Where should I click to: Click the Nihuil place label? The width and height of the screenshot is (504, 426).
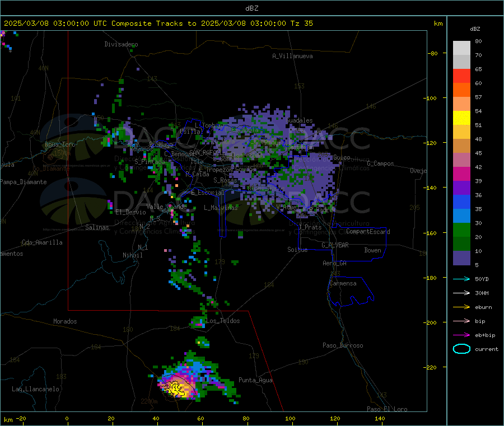tap(132, 255)
